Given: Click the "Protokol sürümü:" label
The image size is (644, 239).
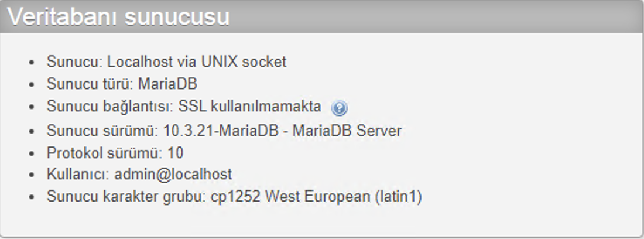Looking at the screenshot, I should 103,153.
